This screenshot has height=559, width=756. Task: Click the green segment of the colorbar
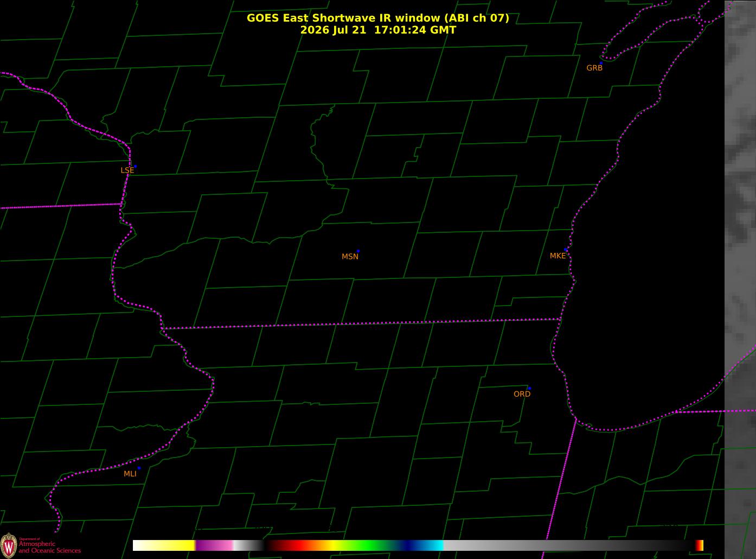369,545
